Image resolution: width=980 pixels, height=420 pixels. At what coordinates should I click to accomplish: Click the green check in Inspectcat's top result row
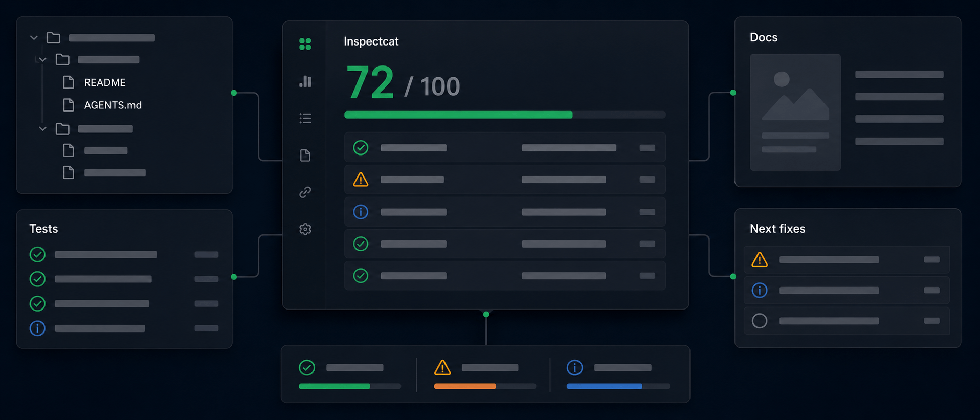click(361, 148)
